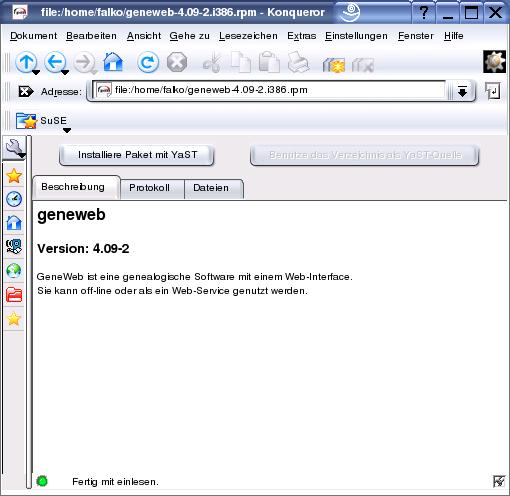Open the Fenster menu
Image resolution: width=510 pixels, height=496 pixels.
pos(416,36)
